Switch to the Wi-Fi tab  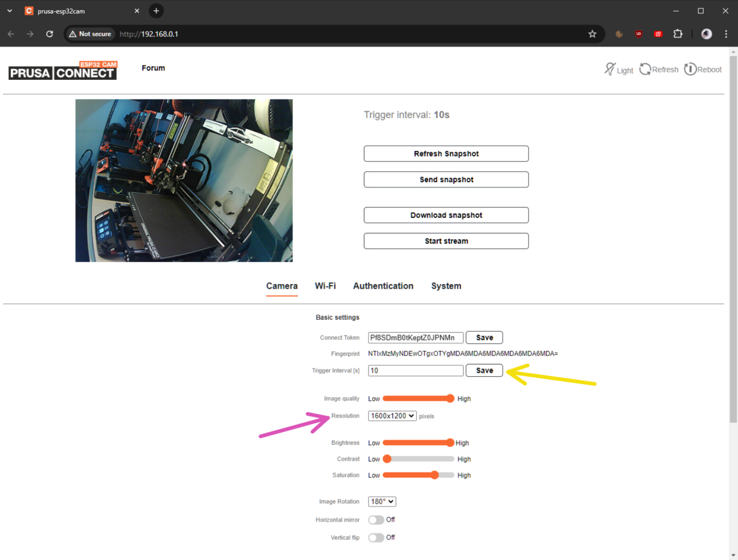[325, 286]
